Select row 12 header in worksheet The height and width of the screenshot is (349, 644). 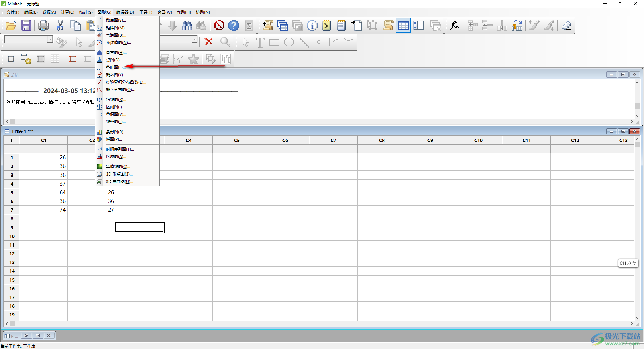tap(12, 254)
